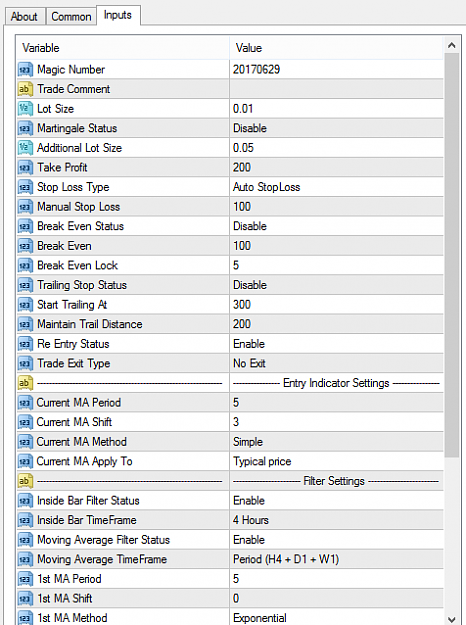Screen dimensions: 466x625
Task: Click the scrollbar down arrow
Action: [x=452, y=619]
